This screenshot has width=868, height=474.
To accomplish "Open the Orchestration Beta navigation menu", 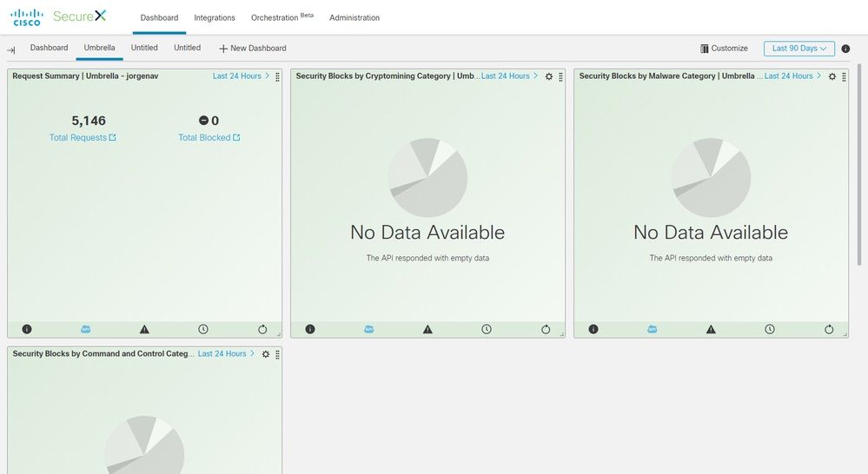I will pyautogui.click(x=282, y=17).
